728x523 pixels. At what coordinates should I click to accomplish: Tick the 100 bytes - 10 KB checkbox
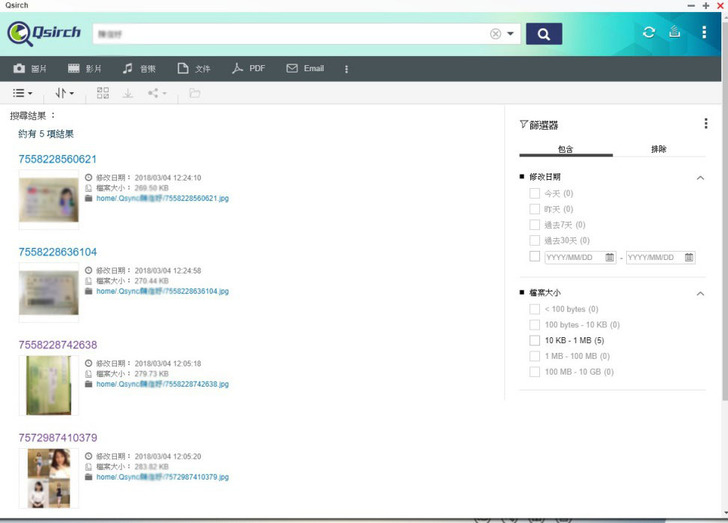[534, 325]
